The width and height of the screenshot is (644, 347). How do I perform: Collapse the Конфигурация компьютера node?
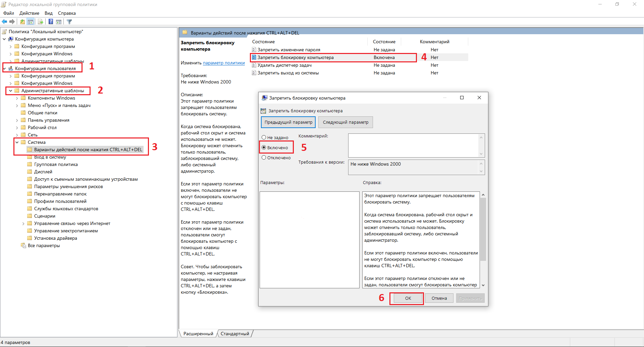(x=4, y=39)
